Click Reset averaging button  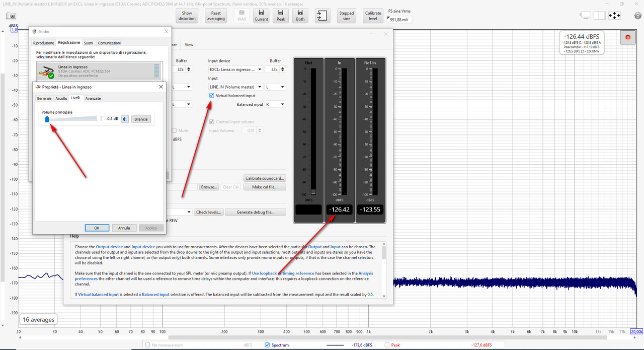pyautogui.click(x=216, y=16)
